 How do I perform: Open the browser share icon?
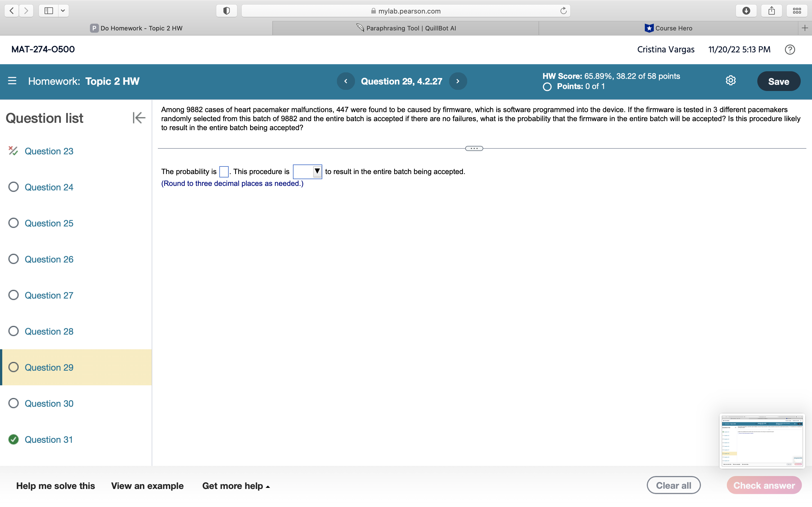tap(771, 10)
